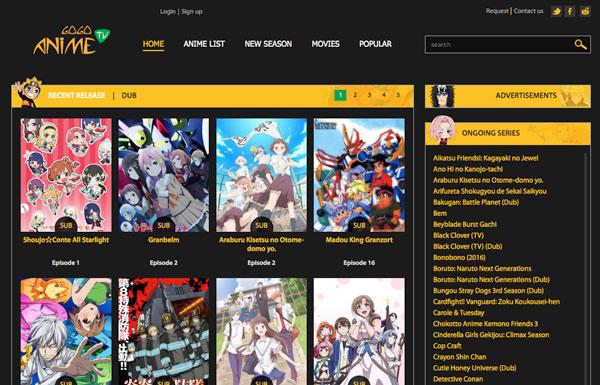Image resolution: width=600 pixels, height=385 pixels.
Task: Open Bonobono (2016)
Action: pyautogui.click(x=459, y=258)
